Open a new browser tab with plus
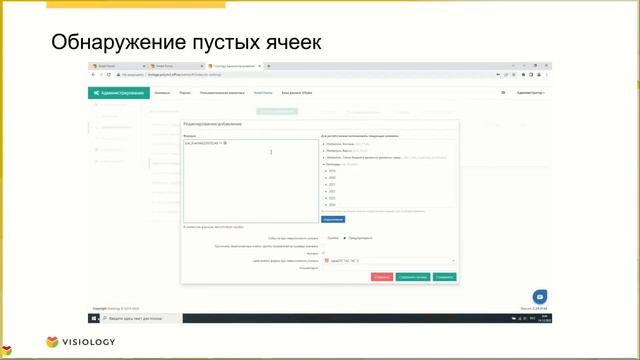This screenshot has height=360, width=640. pos(269,66)
